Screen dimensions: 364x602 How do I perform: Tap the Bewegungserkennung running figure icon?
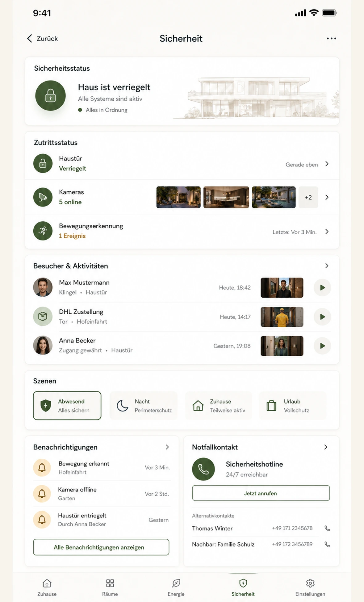(x=43, y=231)
